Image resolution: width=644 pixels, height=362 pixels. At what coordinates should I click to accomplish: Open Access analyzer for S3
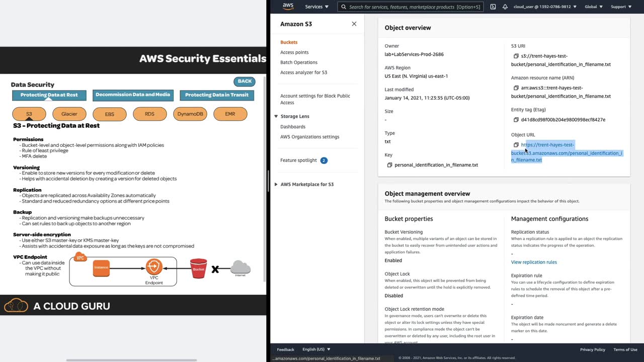point(303,72)
